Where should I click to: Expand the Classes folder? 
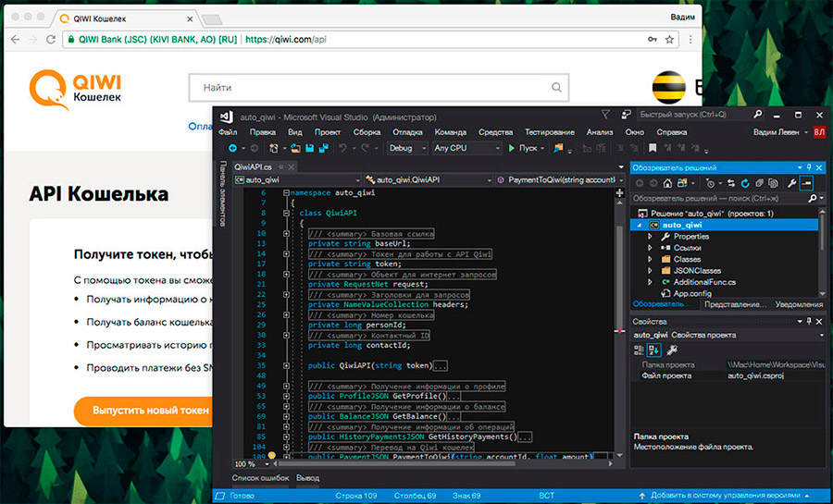tap(650, 260)
